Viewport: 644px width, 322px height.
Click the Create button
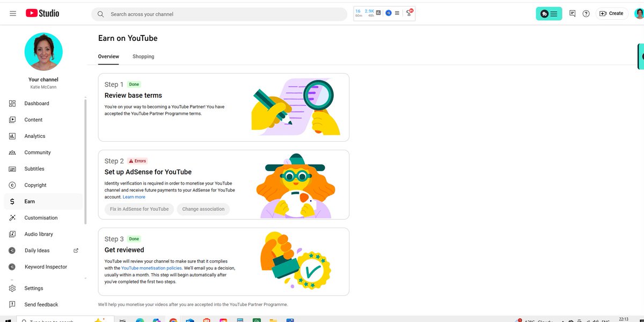point(611,13)
